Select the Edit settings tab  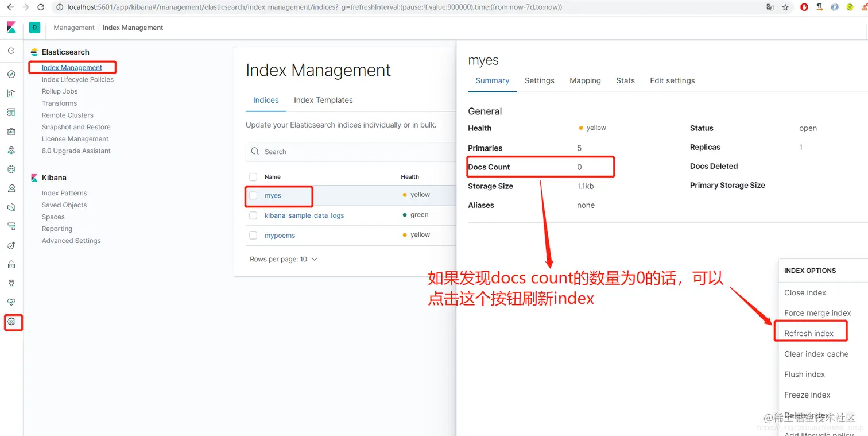pos(672,80)
